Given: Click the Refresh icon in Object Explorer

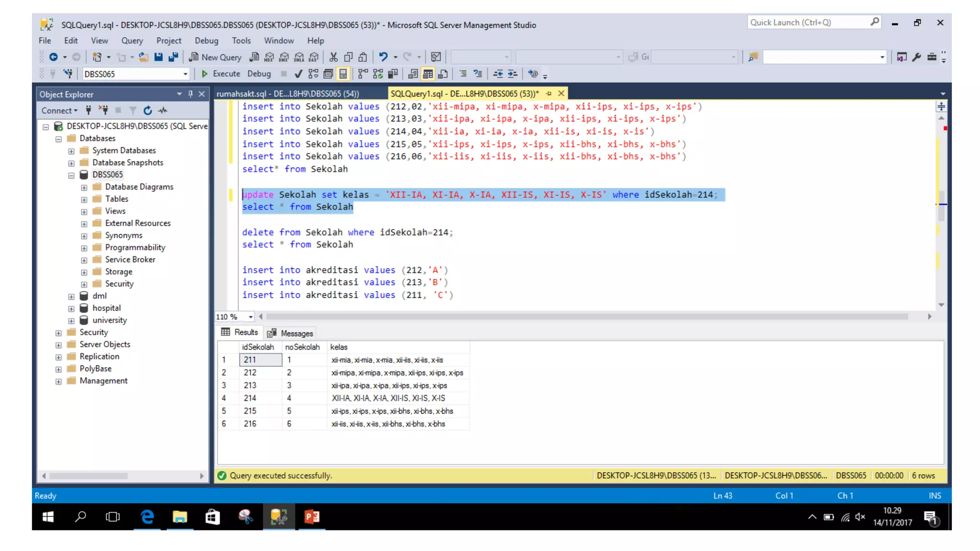Looking at the screenshot, I should pos(148,110).
